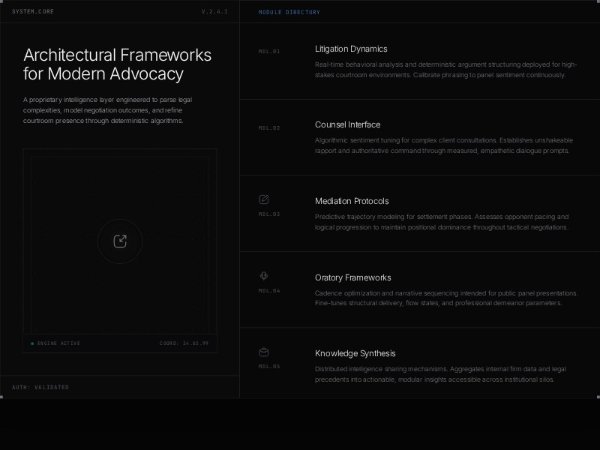Click the Module Directory header label

point(289,12)
